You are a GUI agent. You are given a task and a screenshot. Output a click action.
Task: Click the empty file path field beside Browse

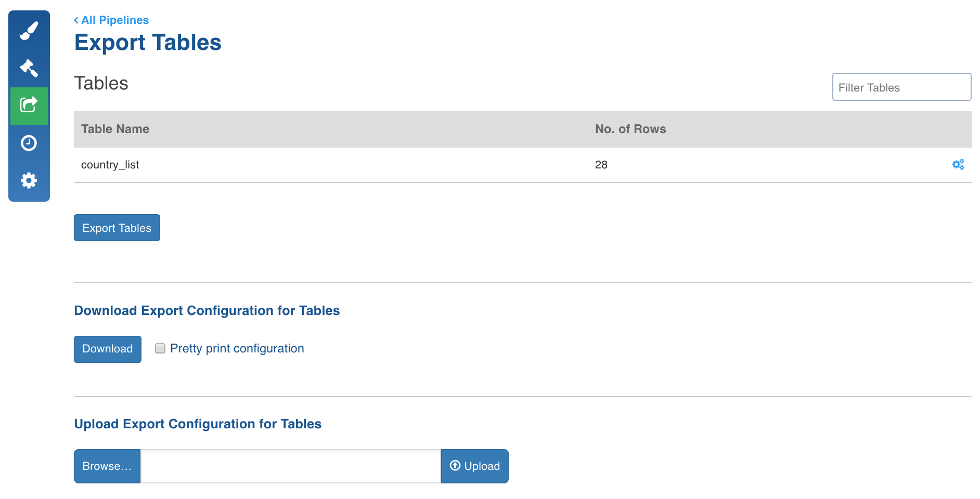(290, 466)
